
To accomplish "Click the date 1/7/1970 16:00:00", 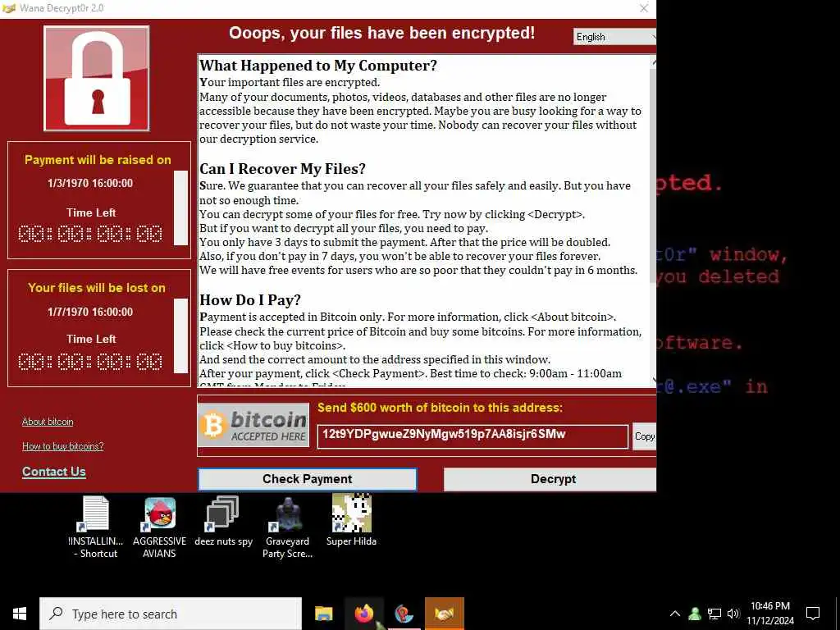I will pyautogui.click(x=90, y=312).
